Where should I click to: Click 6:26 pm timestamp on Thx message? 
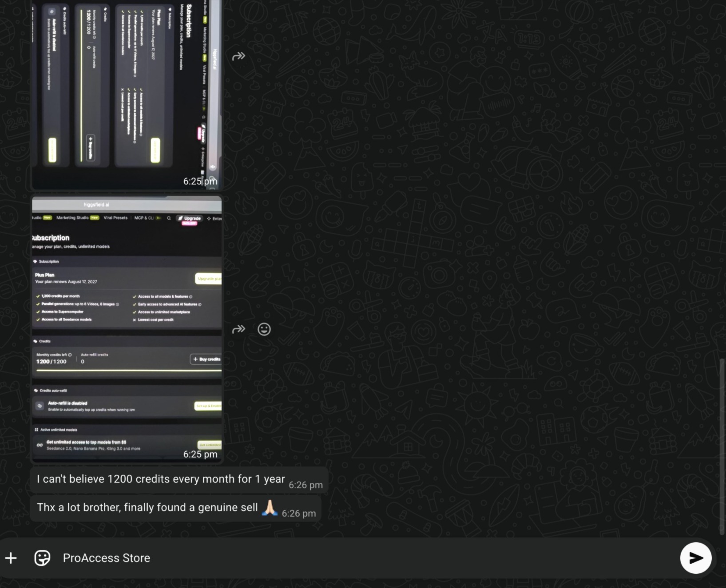click(x=299, y=513)
